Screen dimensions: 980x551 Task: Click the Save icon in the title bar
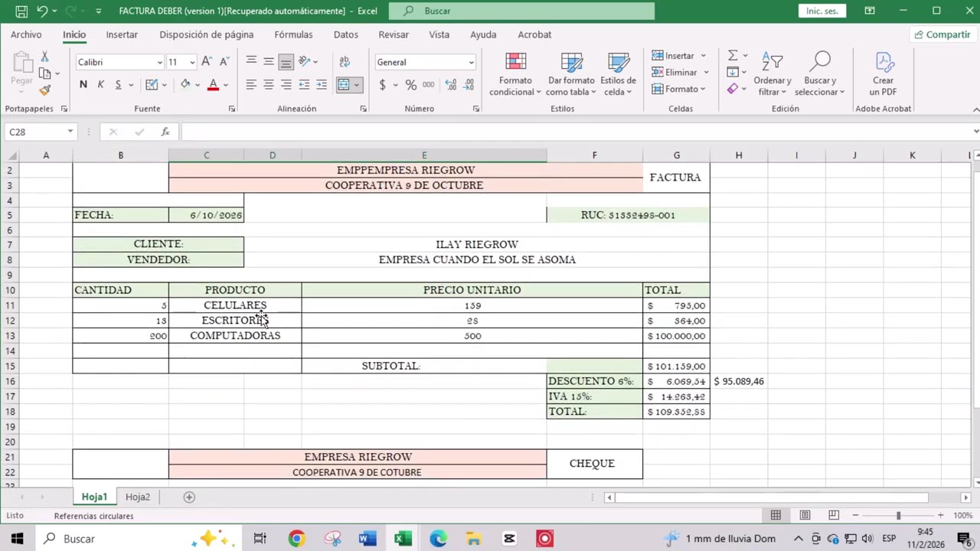21,11
